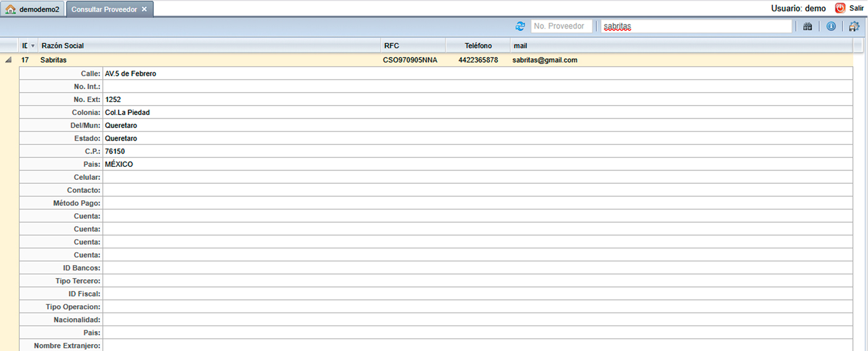868x351 pixels.
Task: Click the blue refresh arrows icon
Action: [x=520, y=27]
